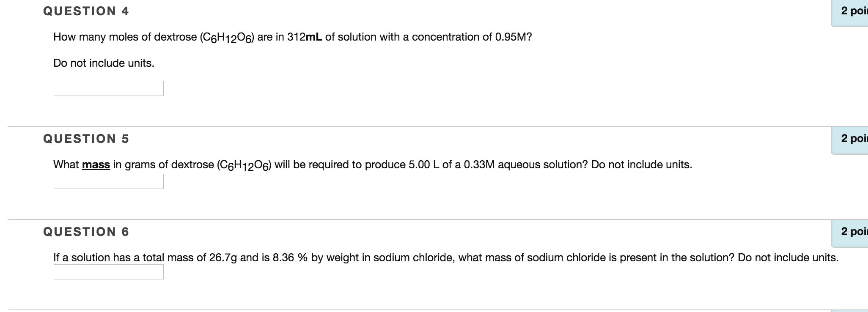868x312 pixels.
Task: Click the 0.33M concentration value
Action: tap(479, 165)
